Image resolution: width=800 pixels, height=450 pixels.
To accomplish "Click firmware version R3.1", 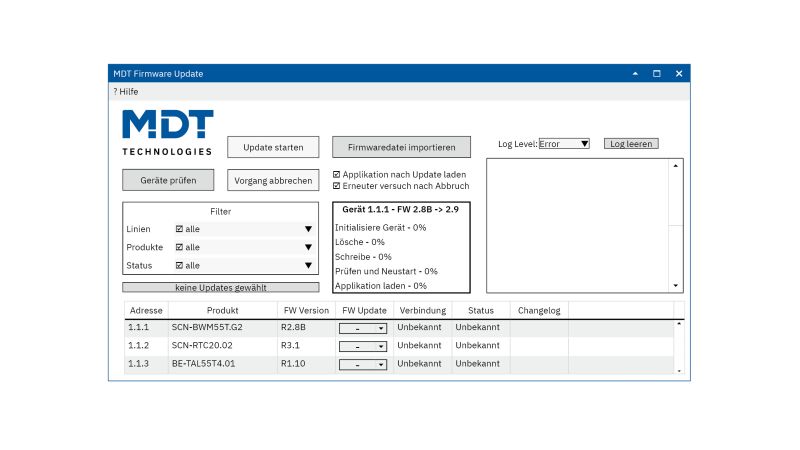I will click(x=290, y=345).
